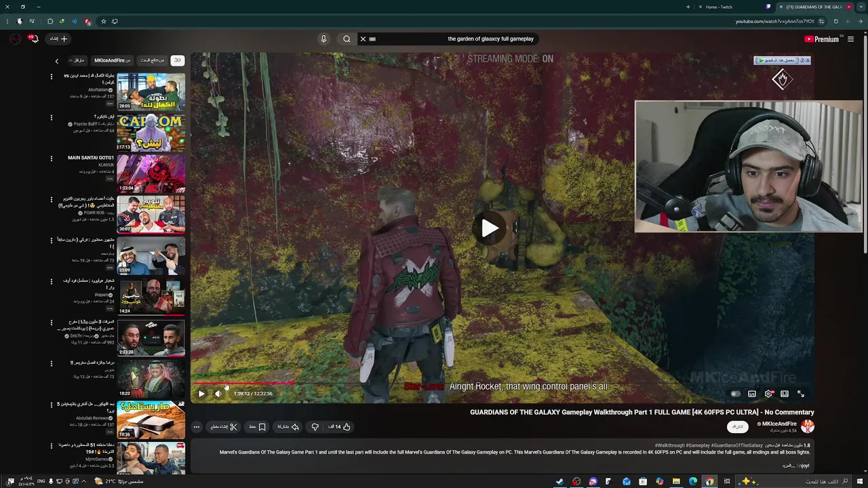Open File Explorer from the taskbar
This screenshot has height=488, width=868.
(676, 481)
